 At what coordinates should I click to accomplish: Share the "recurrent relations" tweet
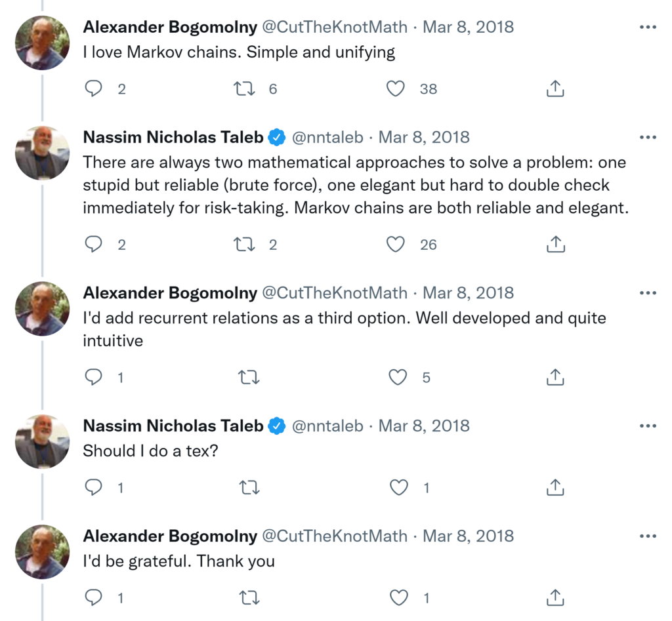[555, 377]
